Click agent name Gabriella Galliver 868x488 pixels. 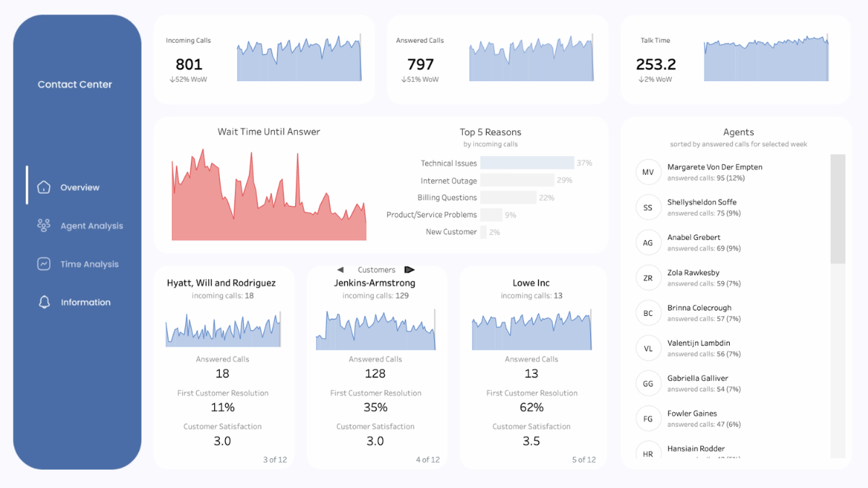(697, 378)
